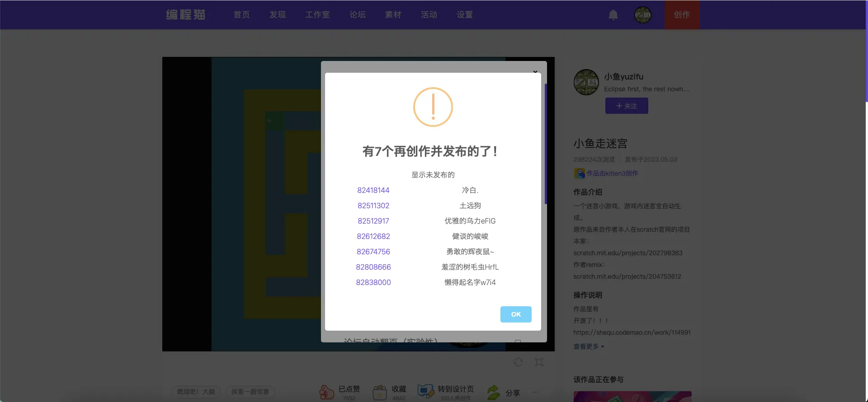Click the author name 羞涩的树毛虫HrfL
Viewport: 868px width, 402px height.
(x=470, y=267)
